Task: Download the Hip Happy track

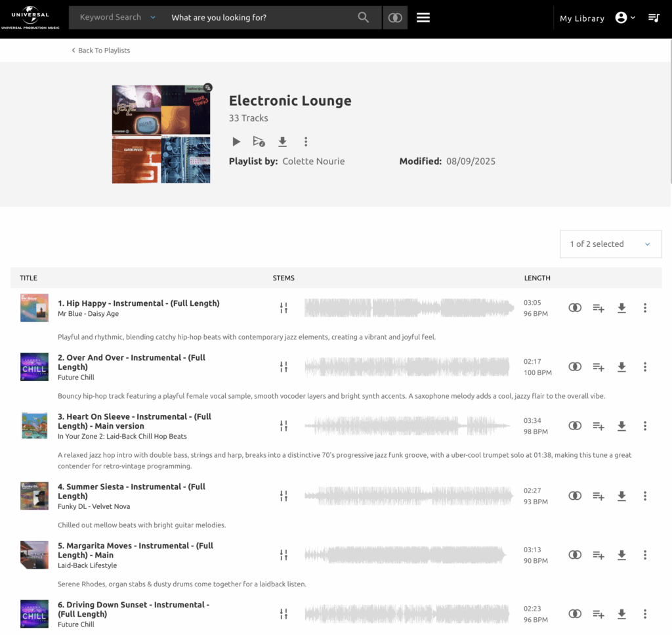Action: (x=621, y=308)
